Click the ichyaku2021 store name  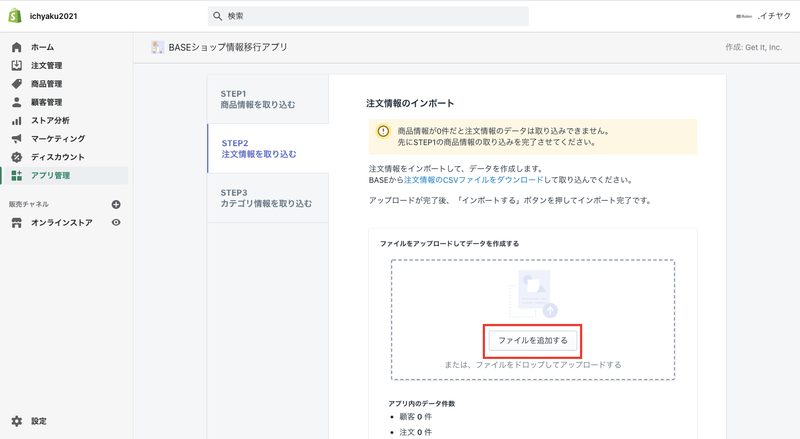point(54,16)
